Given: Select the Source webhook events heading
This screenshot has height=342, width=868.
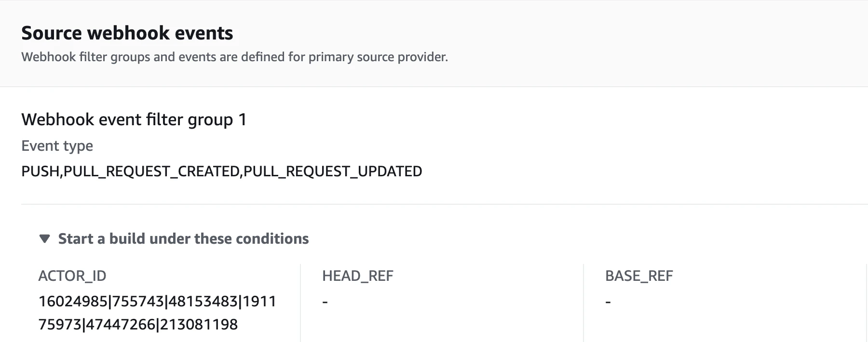Looking at the screenshot, I should click(x=127, y=33).
